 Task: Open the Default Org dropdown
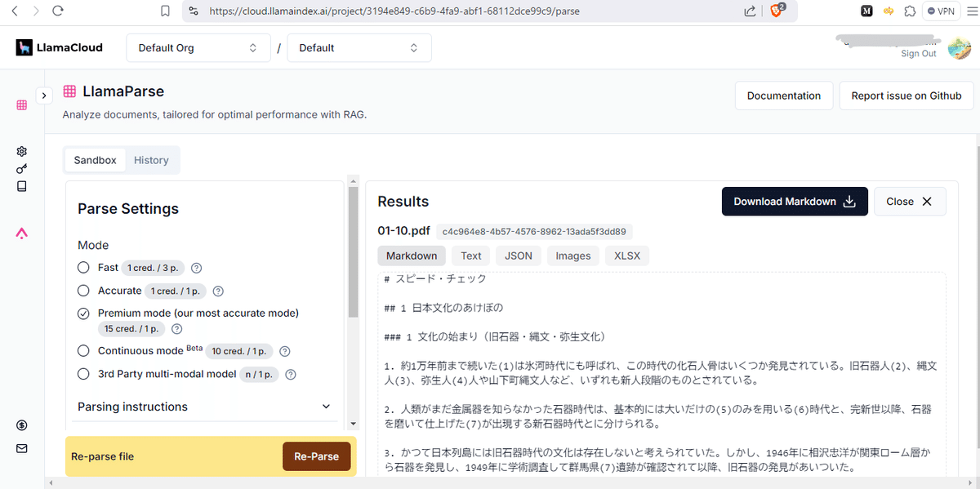pos(198,47)
